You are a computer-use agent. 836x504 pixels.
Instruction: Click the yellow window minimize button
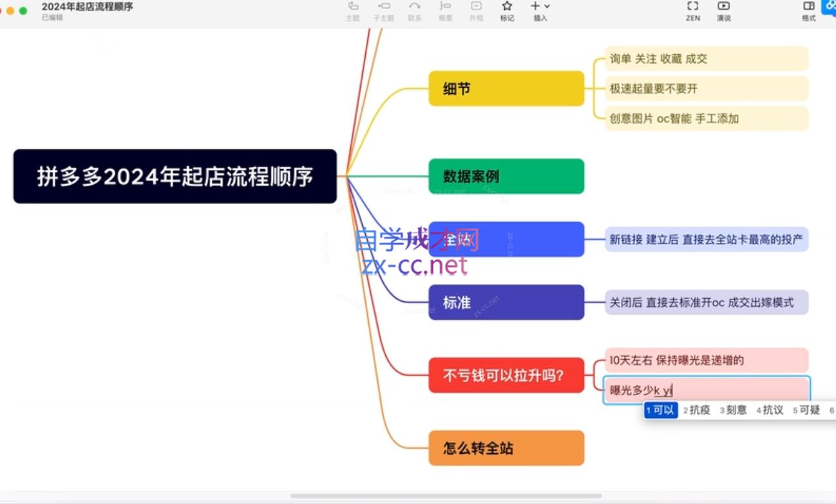[x=10, y=11]
